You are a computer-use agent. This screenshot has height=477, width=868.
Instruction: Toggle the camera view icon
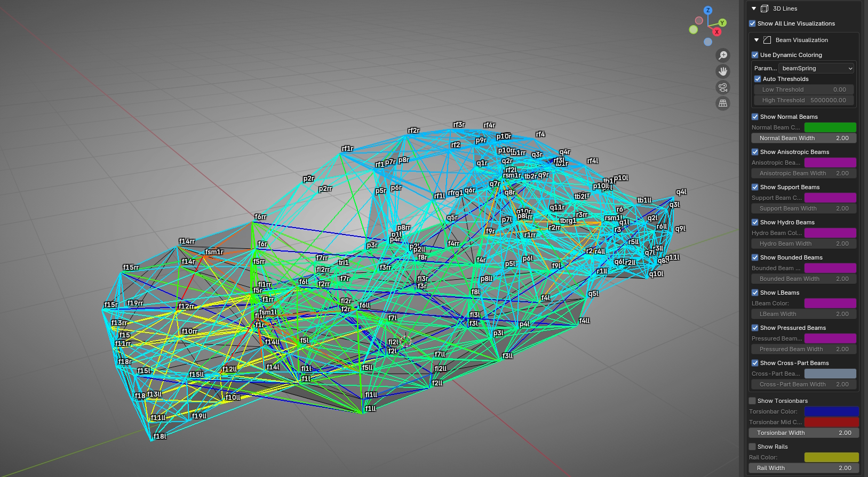point(723,87)
